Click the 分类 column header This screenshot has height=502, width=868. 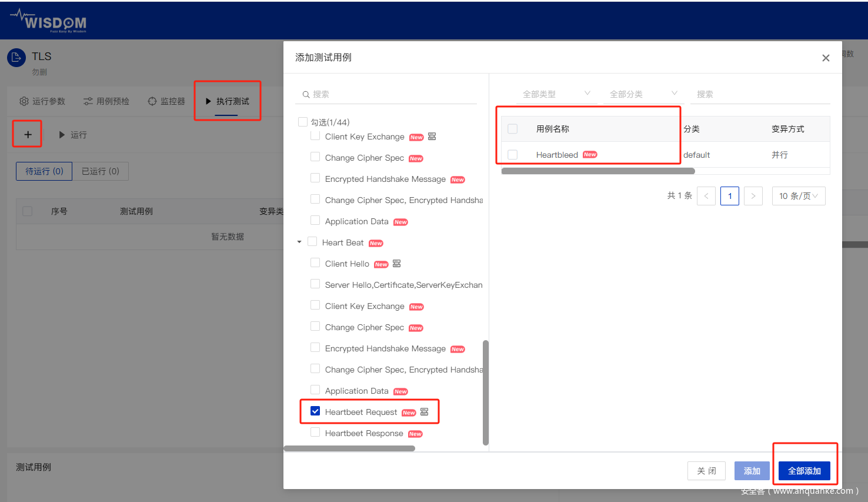(692, 129)
